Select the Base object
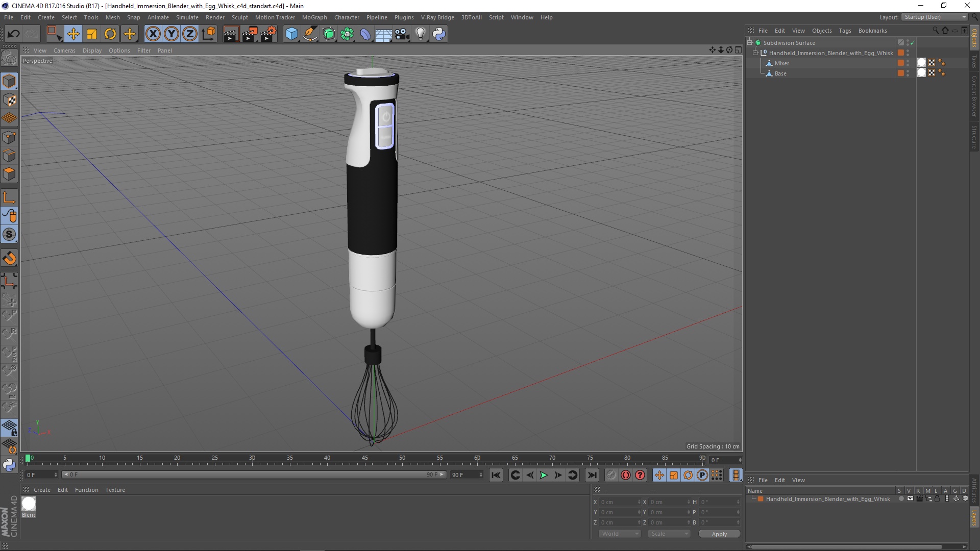 tap(780, 73)
